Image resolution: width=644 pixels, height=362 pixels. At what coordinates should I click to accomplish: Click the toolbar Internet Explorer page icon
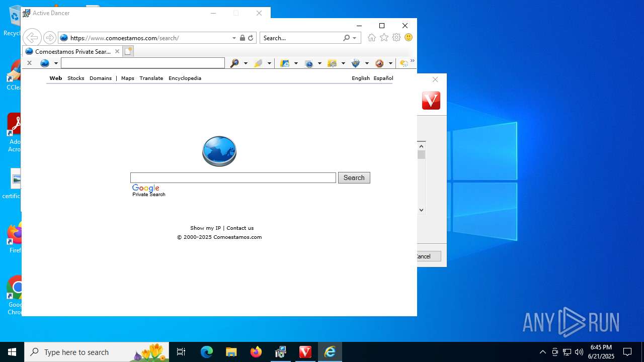tap(285, 63)
